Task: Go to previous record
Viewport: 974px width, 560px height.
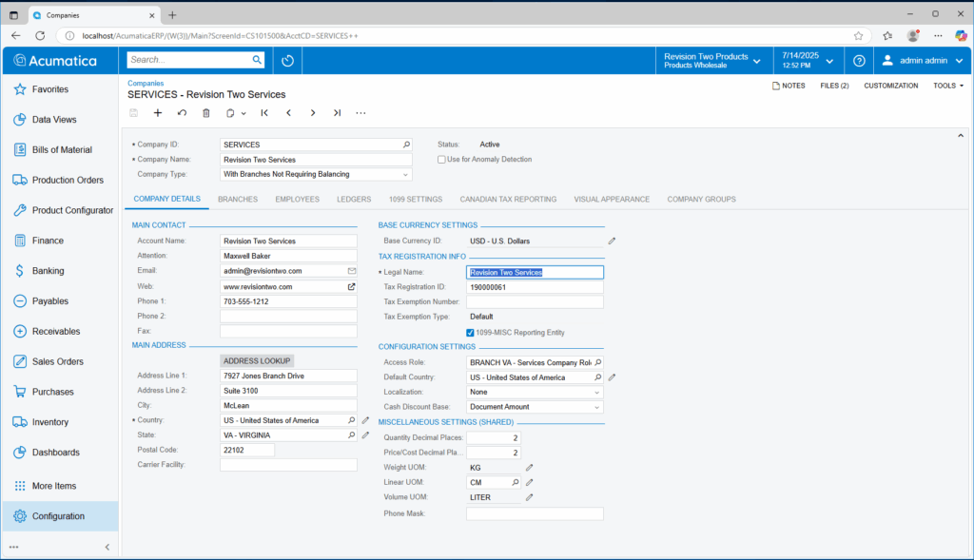Action: [289, 113]
